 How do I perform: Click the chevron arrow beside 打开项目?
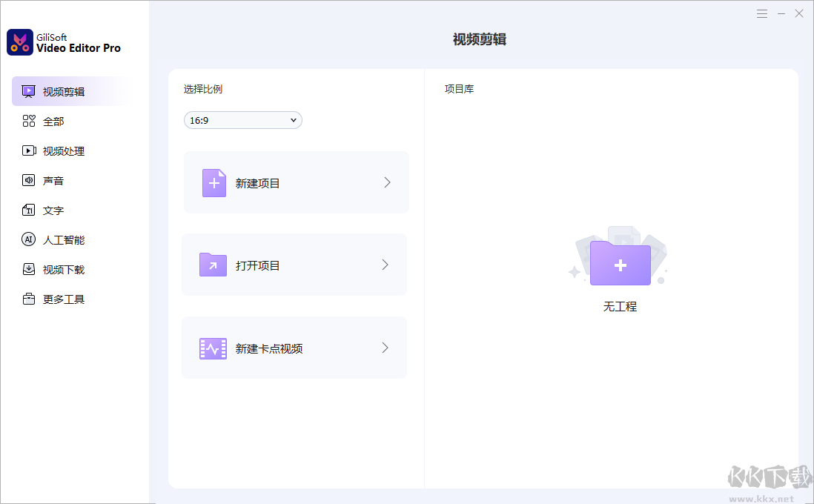click(x=385, y=265)
